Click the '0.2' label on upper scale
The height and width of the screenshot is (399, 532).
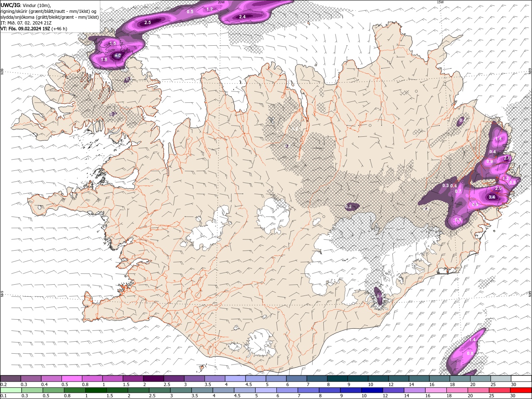tap(4, 384)
